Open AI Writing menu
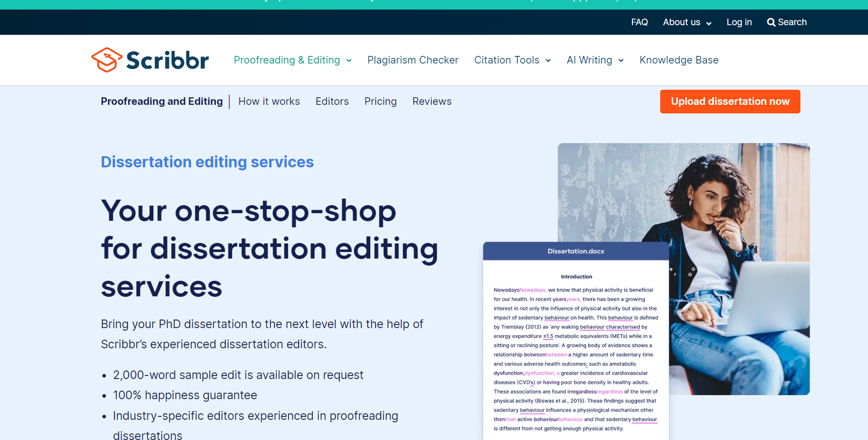 pos(589,60)
